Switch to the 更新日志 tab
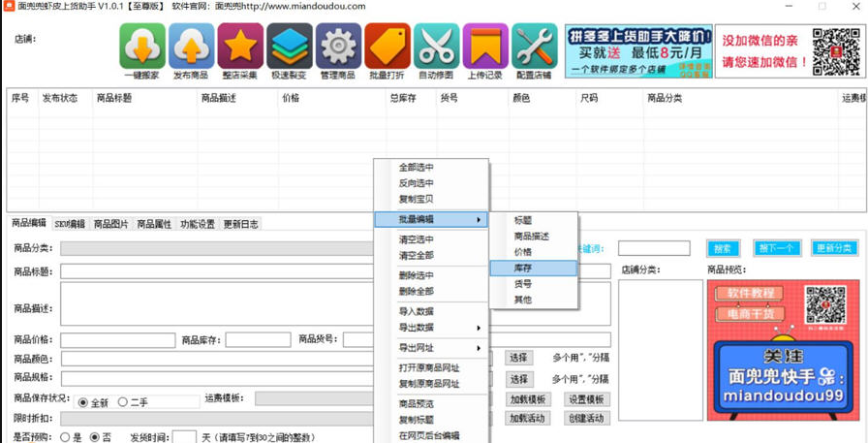Image resolution: width=868 pixels, height=443 pixels. tap(240, 224)
